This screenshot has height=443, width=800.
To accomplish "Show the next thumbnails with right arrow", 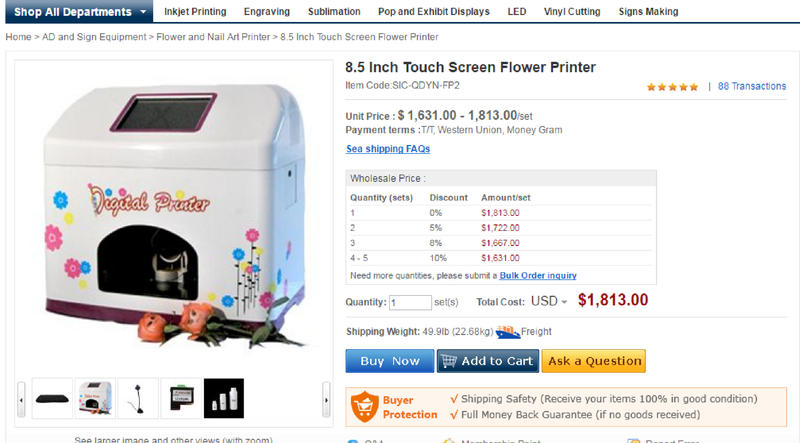I will (326, 400).
